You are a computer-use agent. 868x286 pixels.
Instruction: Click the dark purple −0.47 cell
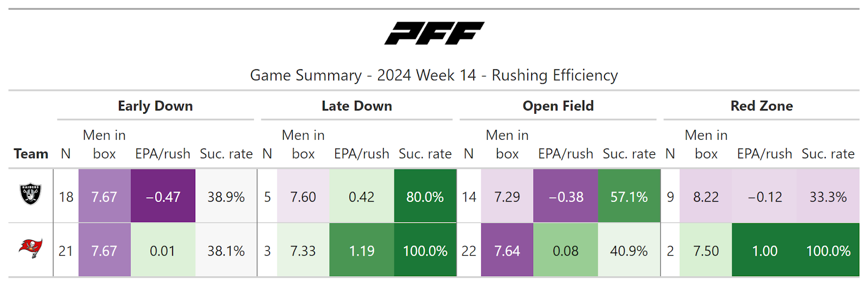(163, 197)
